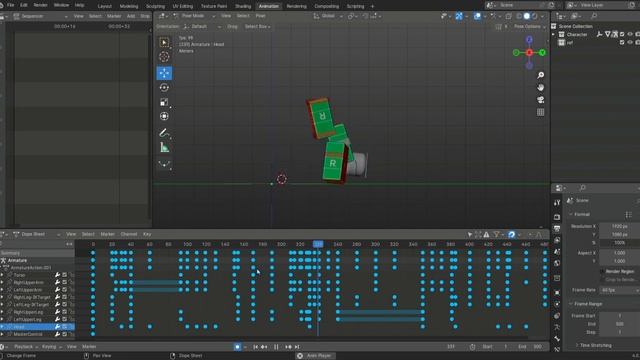Toggle Torso channel mute checkbox

tap(64, 275)
